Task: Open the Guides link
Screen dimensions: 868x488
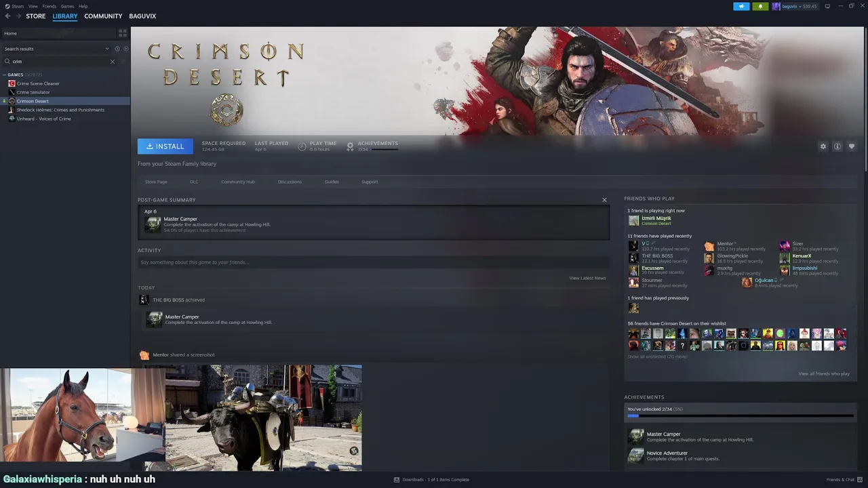Action: click(332, 182)
